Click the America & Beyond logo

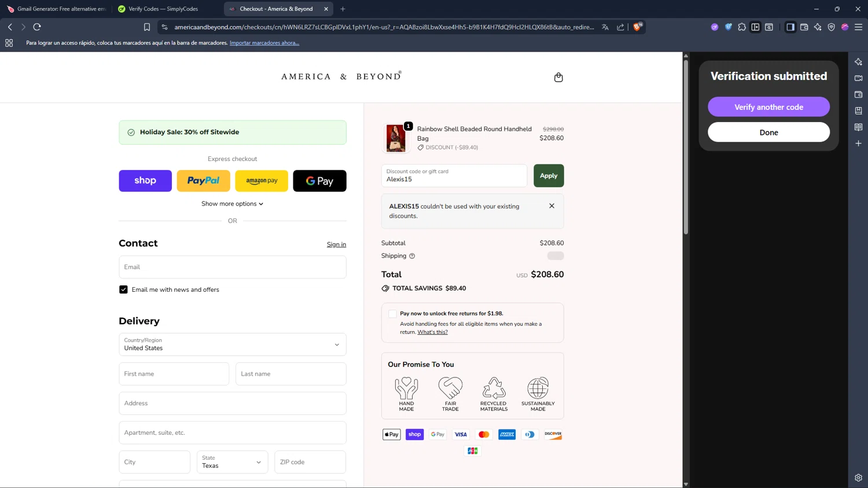341,76
